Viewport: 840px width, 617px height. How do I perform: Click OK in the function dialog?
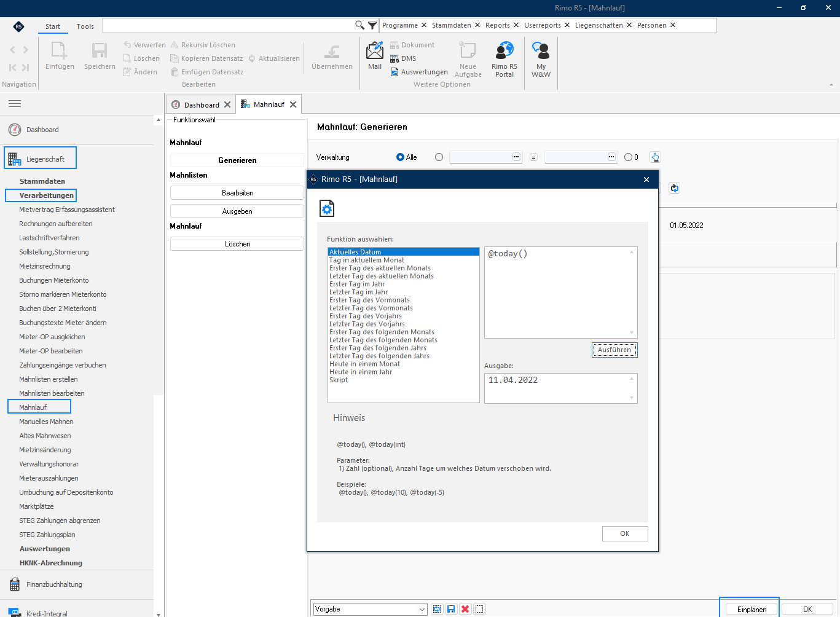click(625, 533)
